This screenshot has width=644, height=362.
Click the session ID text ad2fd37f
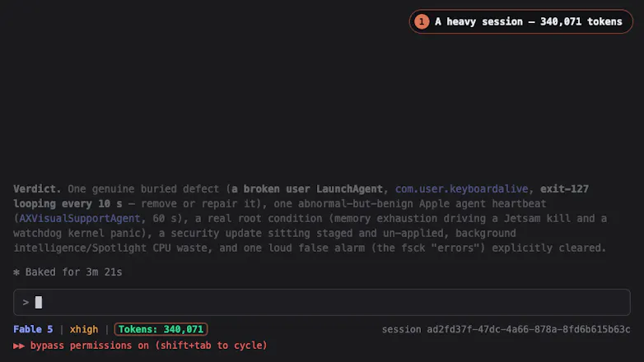(x=506, y=329)
